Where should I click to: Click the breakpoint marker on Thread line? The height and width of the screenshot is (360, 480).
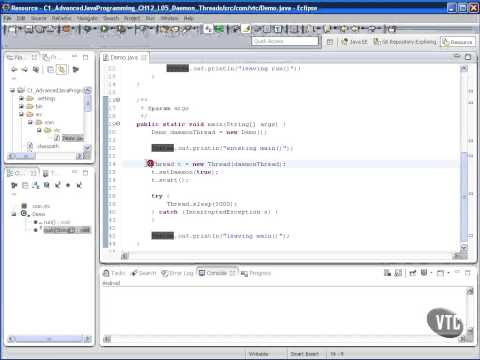pos(150,164)
